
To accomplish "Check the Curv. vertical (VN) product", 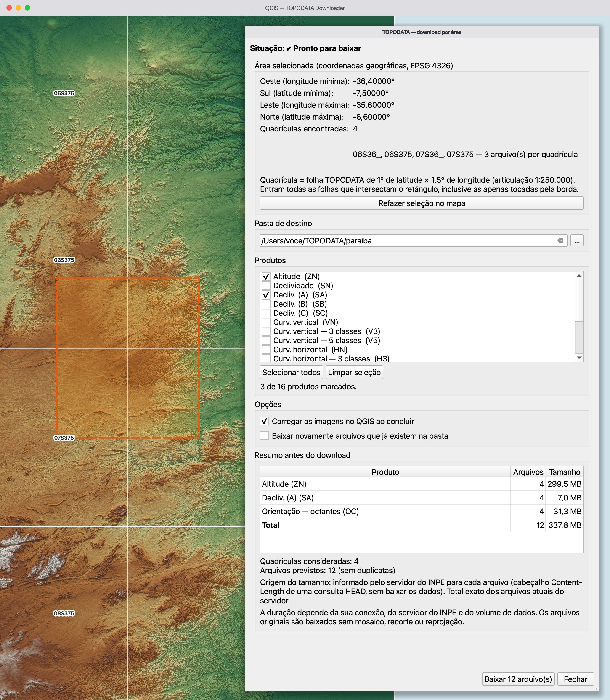I will (266, 322).
